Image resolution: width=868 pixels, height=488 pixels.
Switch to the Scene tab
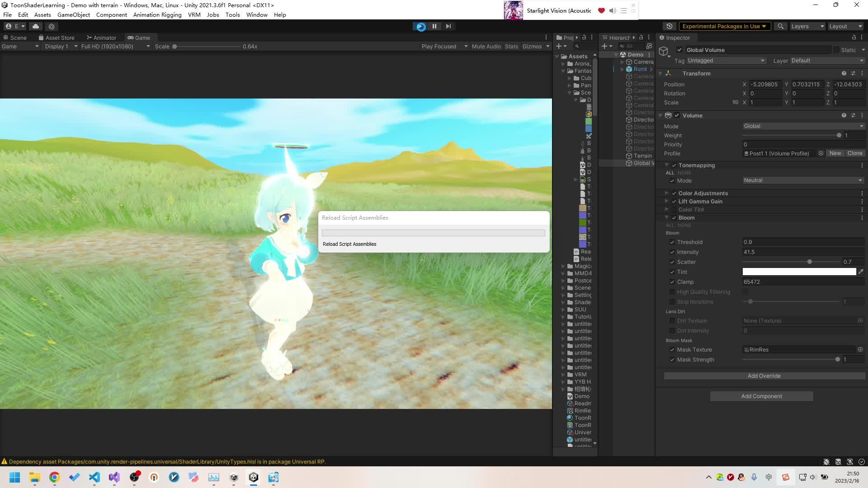[15, 38]
